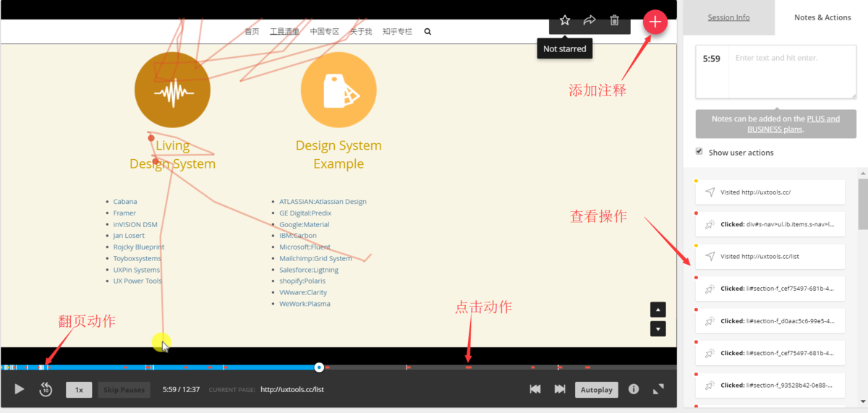Open the WeWork:Plasma link
This screenshot has width=868, height=413.
[305, 304]
